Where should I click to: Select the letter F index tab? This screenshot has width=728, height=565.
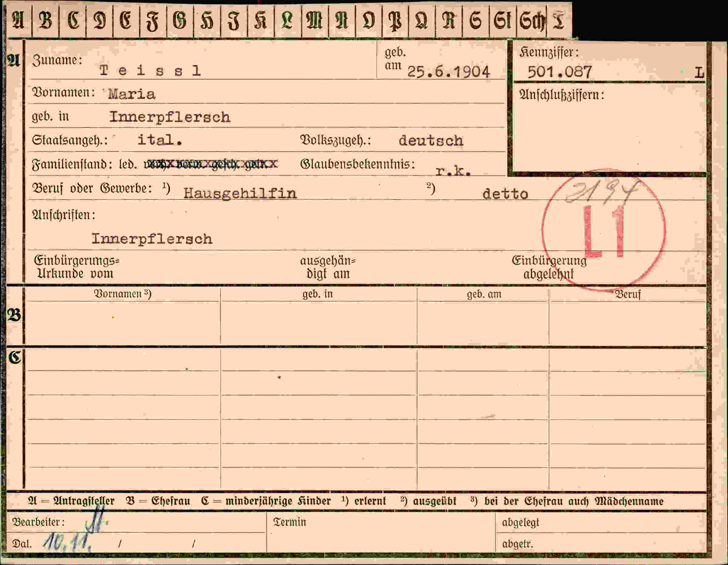(153, 21)
